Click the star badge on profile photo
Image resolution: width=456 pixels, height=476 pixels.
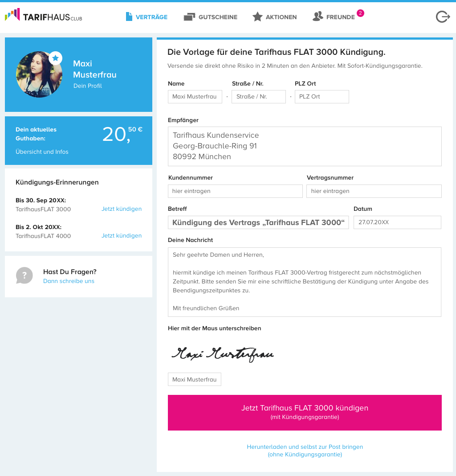[x=55, y=58]
